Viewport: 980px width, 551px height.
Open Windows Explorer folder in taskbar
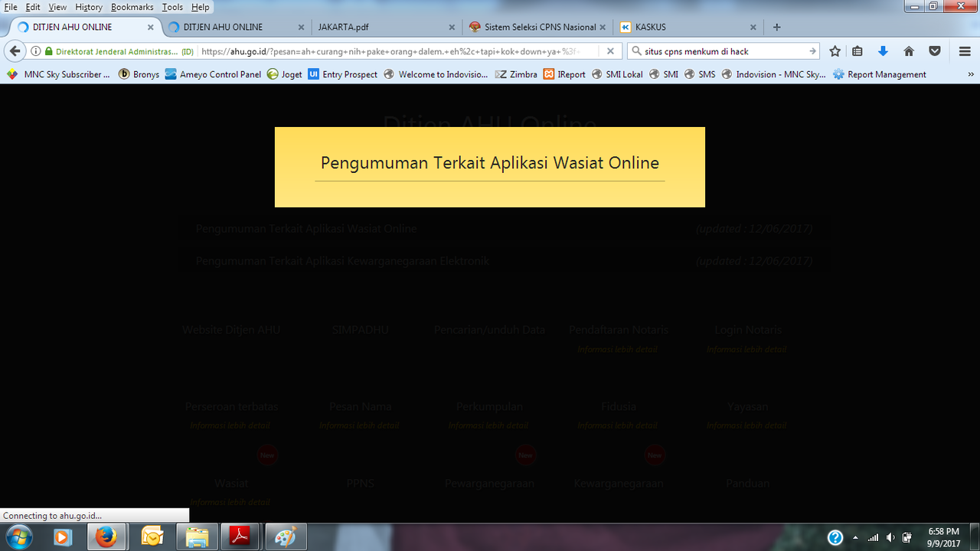click(197, 537)
